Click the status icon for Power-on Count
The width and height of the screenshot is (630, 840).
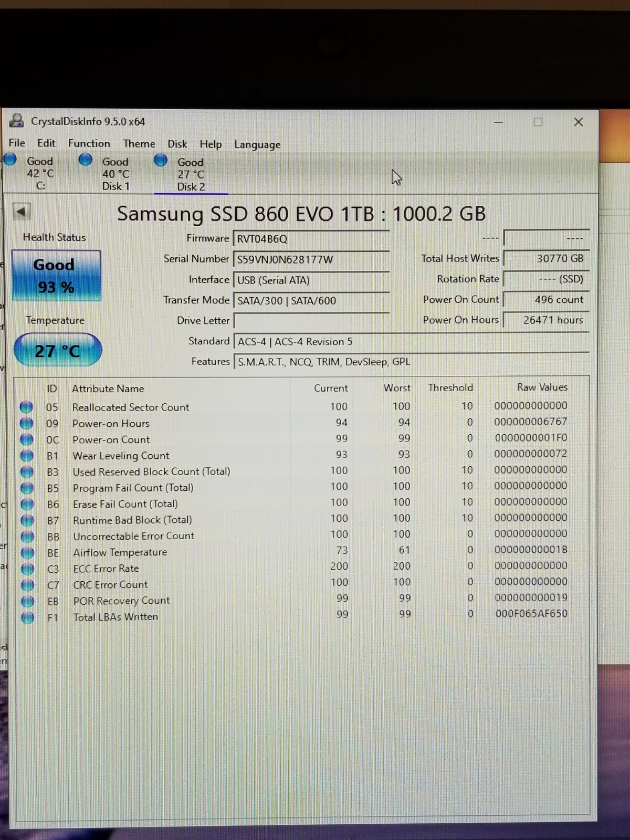coord(26,439)
